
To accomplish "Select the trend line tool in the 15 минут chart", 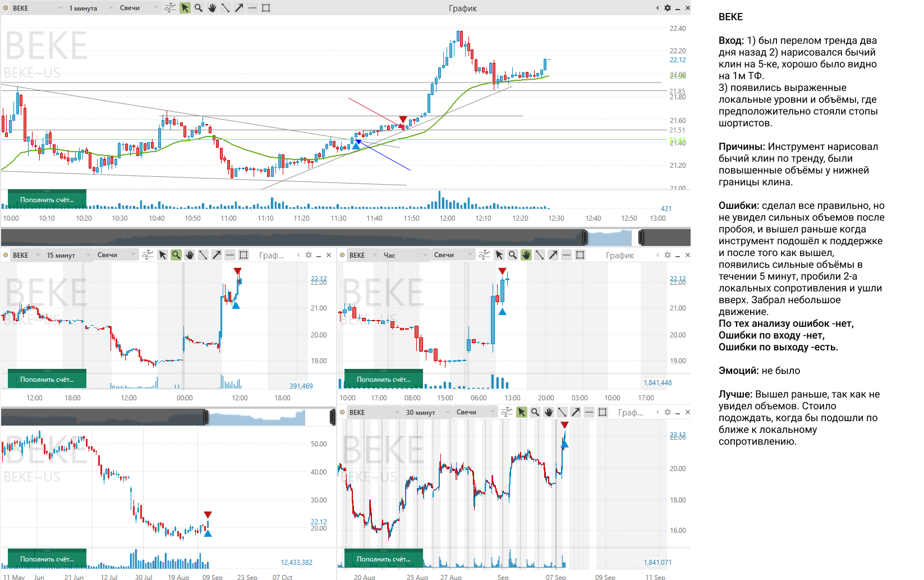I will (203, 255).
